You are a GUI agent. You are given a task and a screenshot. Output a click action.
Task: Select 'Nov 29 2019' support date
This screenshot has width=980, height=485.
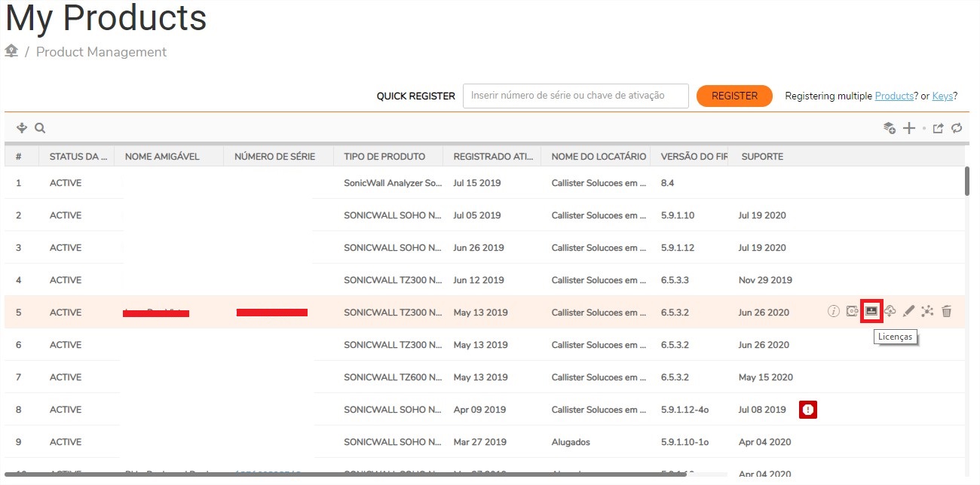pyautogui.click(x=765, y=280)
